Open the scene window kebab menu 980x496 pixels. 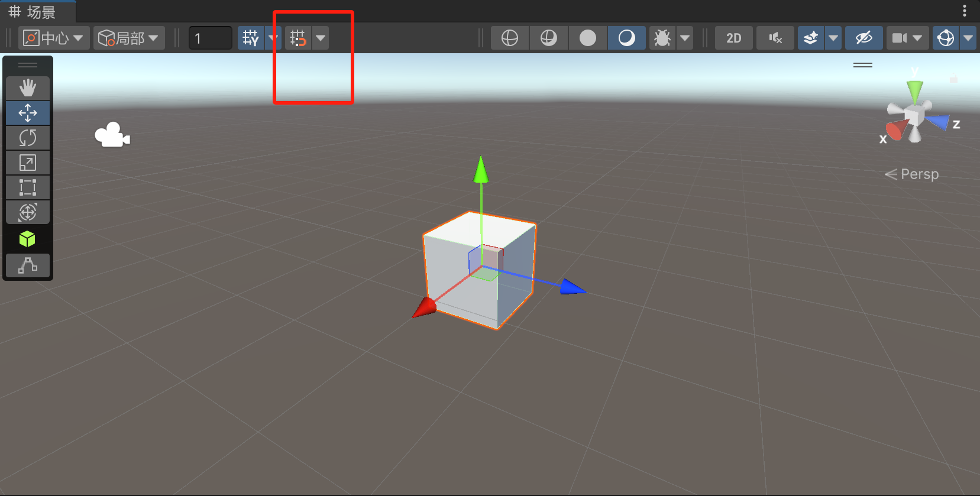point(965,11)
